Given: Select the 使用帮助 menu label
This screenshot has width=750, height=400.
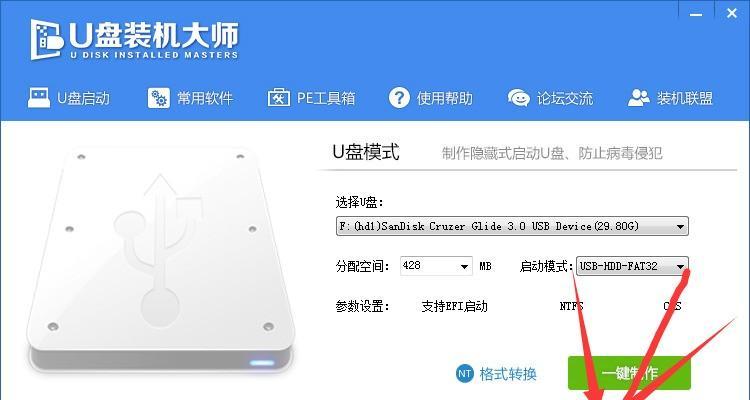Looking at the screenshot, I should (444, 98).
